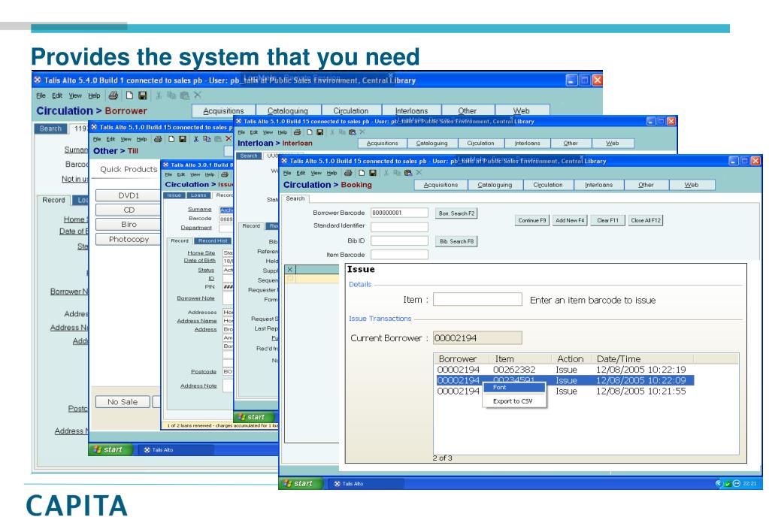The image size is (769, 532).
Task: Click Cut scissors icon in Till window toolbar
Action: pos(195,139)
